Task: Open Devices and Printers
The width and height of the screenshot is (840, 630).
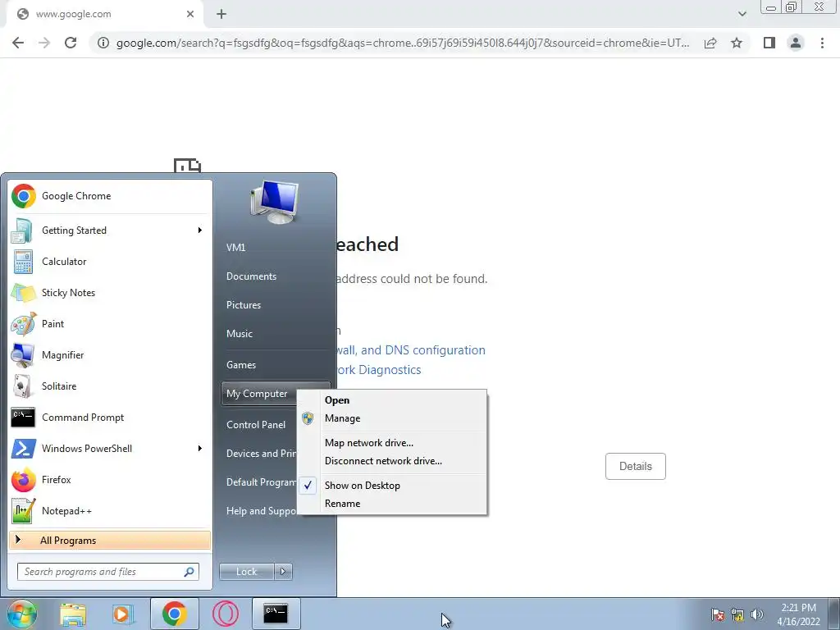Action: tap(259, 454)
